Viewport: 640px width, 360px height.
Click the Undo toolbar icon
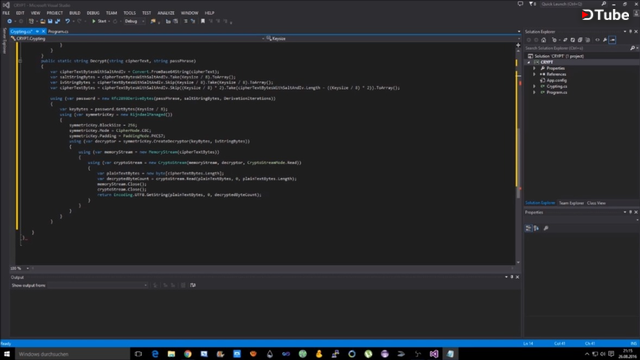pyautogui.click(x=67, y=21)
